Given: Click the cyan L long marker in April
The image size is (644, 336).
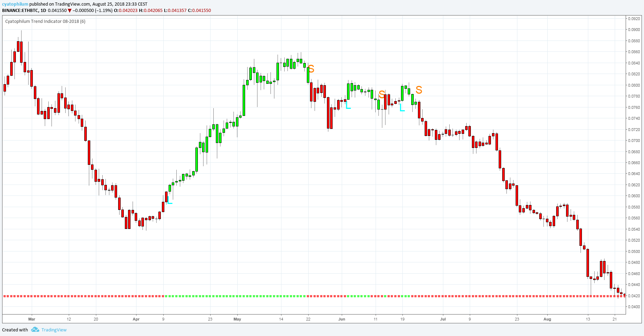Looking at the screenshot, I should [170, 200].
